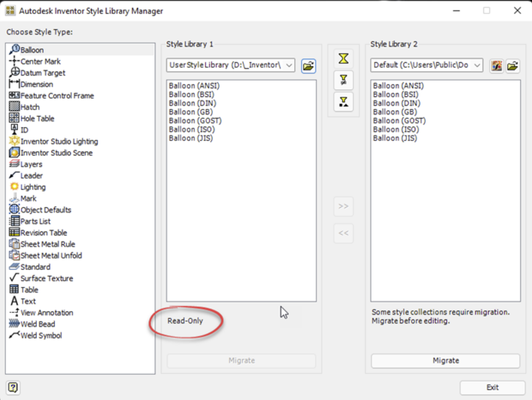Select Balloon (DIN) in Style Library 2

tap(397, 103)
